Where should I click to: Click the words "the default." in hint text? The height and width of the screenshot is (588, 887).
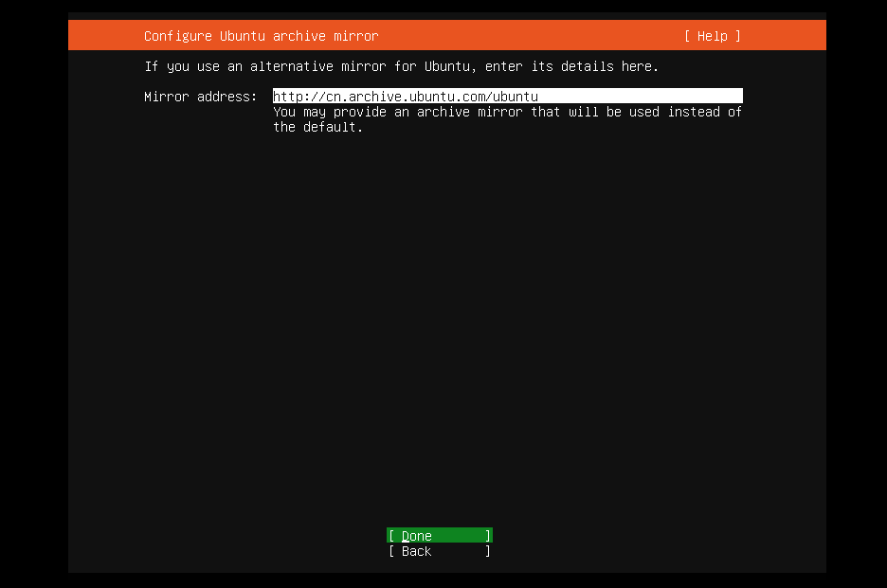coord(317,127)
